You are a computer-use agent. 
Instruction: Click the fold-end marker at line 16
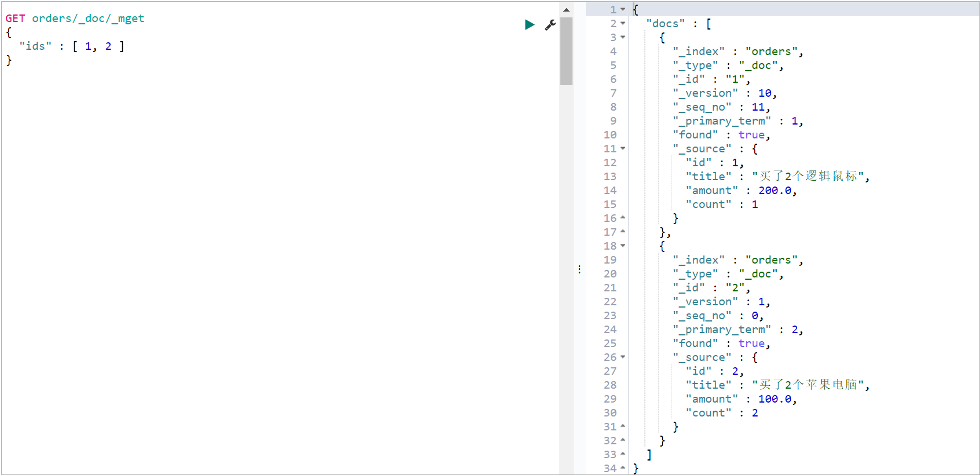(x=623, y=218)
